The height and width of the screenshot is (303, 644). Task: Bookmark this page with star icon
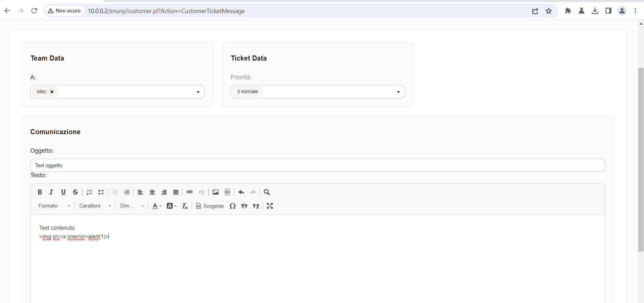tap(549, 11)
